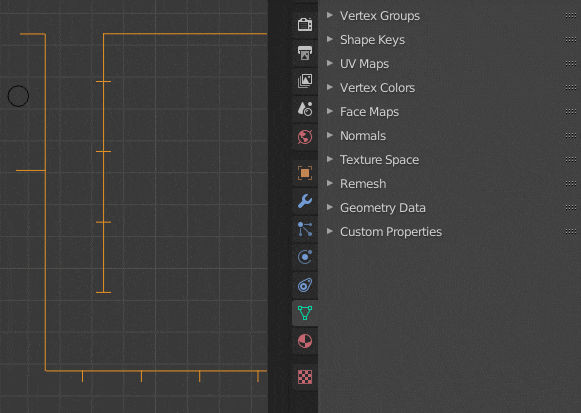Open the Material properties tab

click(305, 341)
